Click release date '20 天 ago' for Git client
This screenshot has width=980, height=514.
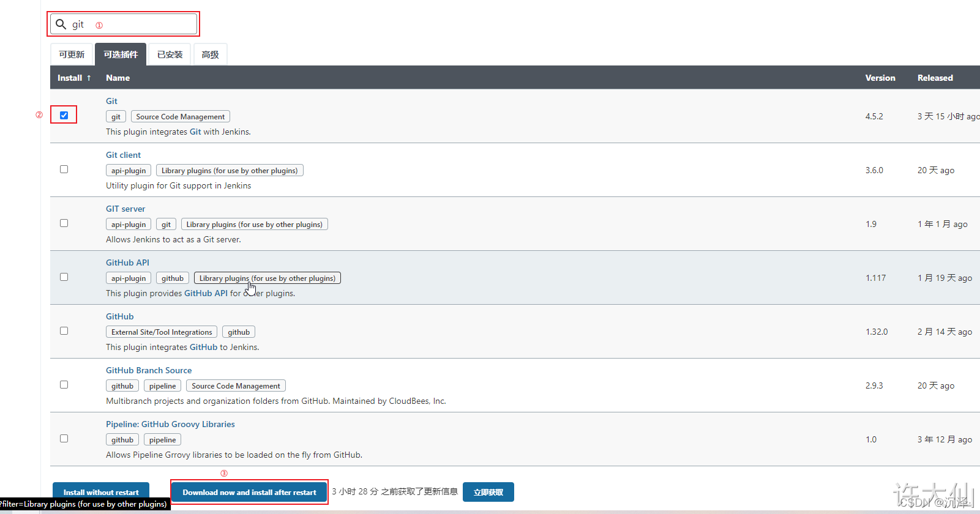click(x=936, y=170)
